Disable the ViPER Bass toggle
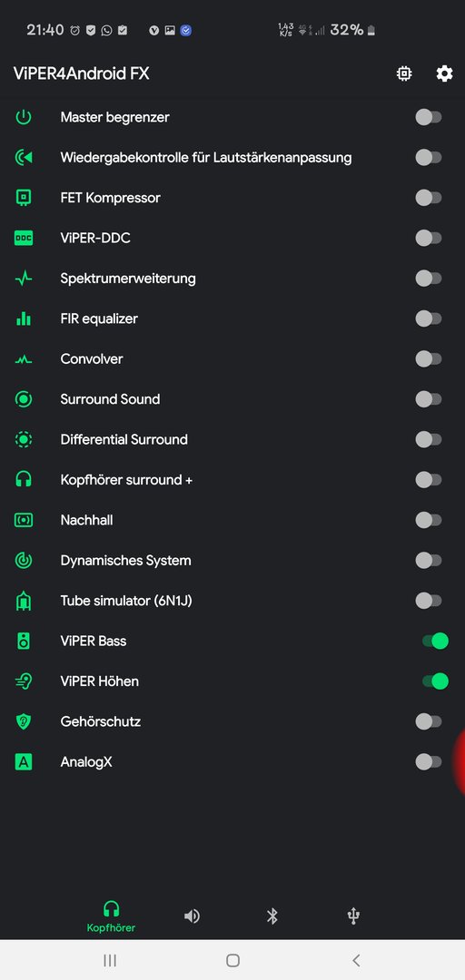The image size is (465, 980). tap(435, 641)
